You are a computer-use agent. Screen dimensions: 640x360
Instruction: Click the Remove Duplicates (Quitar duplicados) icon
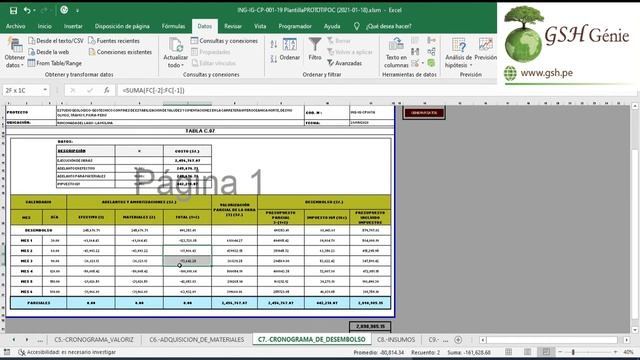coord(415,51)
